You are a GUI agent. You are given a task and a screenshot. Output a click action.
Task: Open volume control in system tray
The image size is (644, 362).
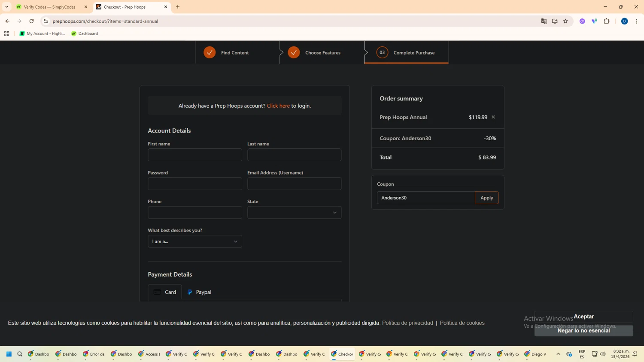click(x=603, y=354)
